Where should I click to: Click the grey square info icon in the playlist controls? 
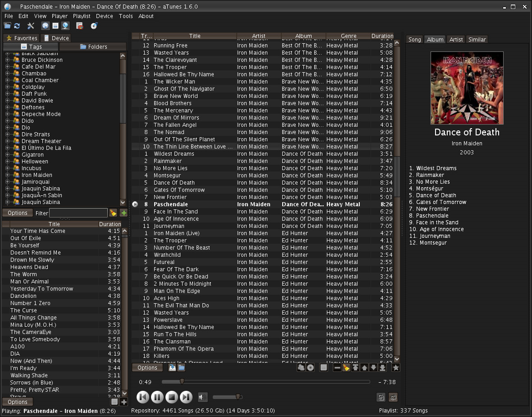[x=324, y=367]
